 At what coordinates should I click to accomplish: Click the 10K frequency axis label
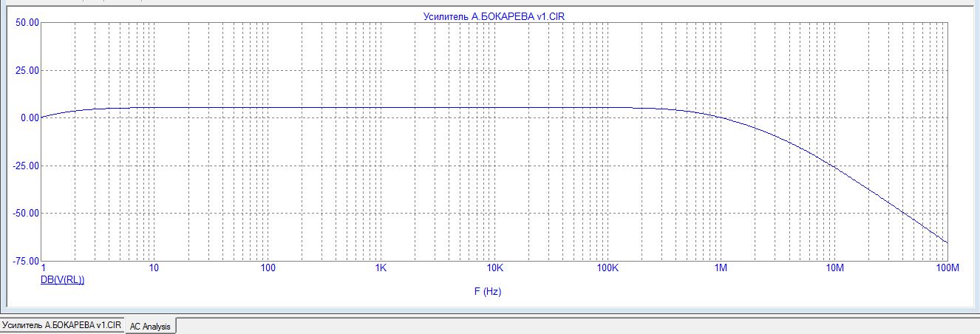click(x=494, y=267)
